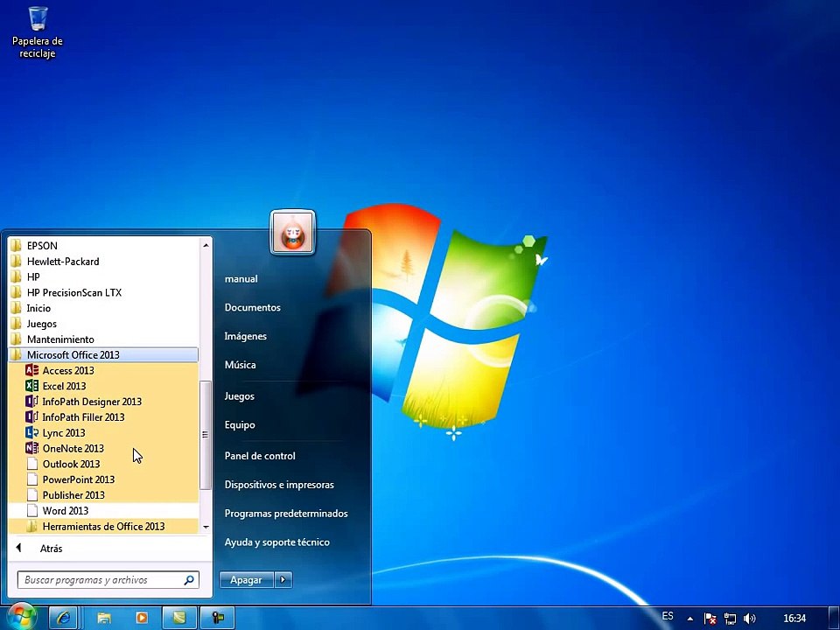Open Imágenes from the Start menu
Viewport: 840px width, 630px height.
245,336
